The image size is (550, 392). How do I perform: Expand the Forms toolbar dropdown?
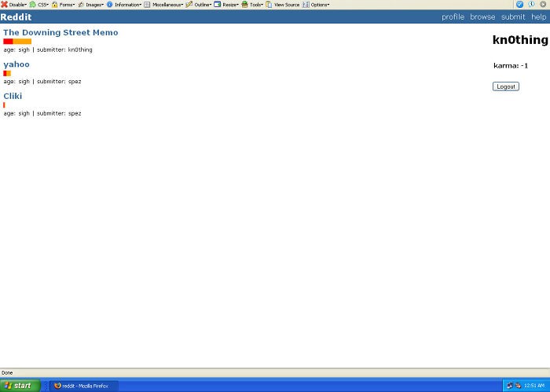coord(64,5)
